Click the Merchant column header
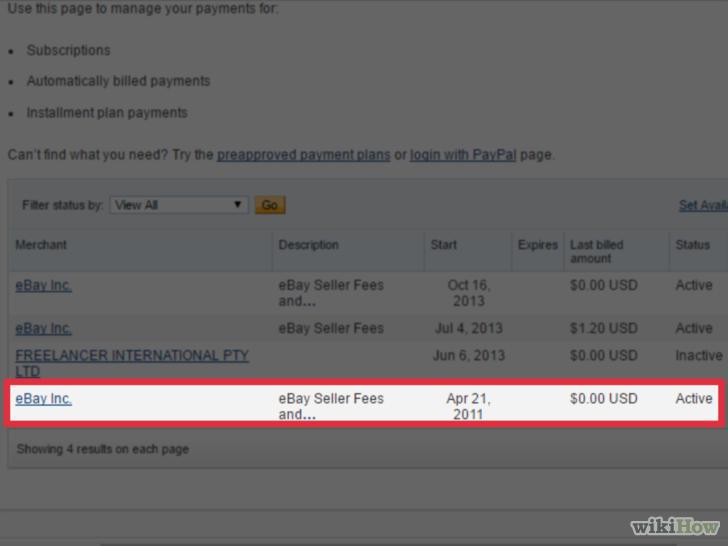The height and width of the screenshot is (546, 728). click(41, 245)
